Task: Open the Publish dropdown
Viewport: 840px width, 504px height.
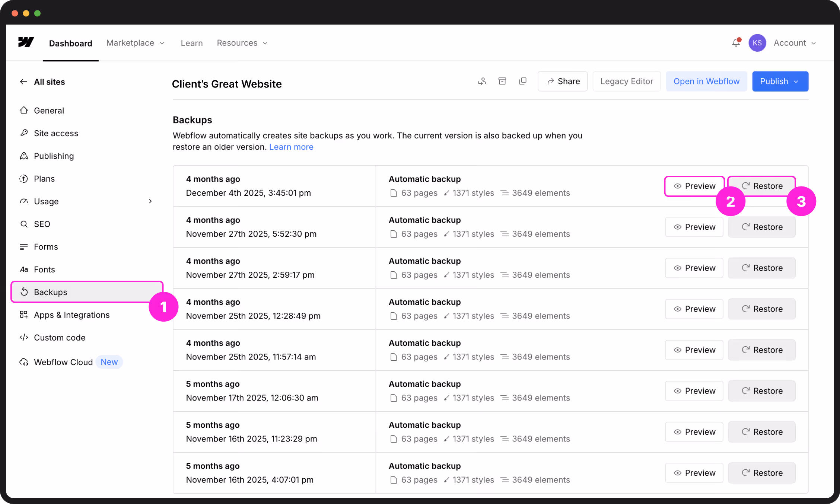Action: tap(780, 81)
